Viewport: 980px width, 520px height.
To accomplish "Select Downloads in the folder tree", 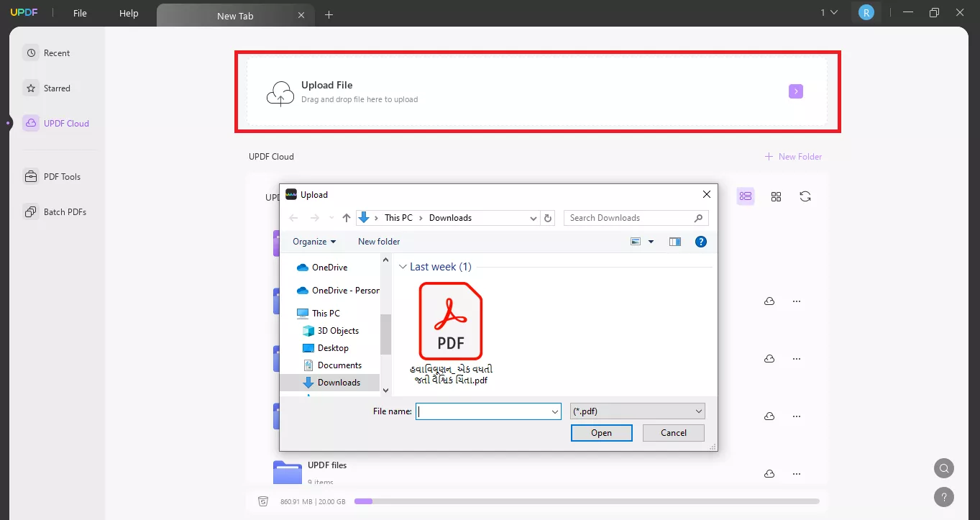I will click(338, 382).
